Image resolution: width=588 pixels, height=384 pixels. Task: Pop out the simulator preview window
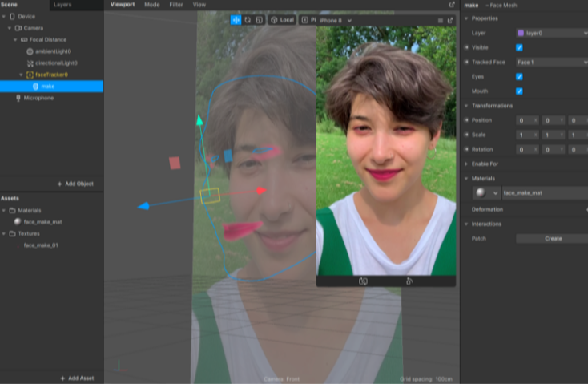click(451, 19)
